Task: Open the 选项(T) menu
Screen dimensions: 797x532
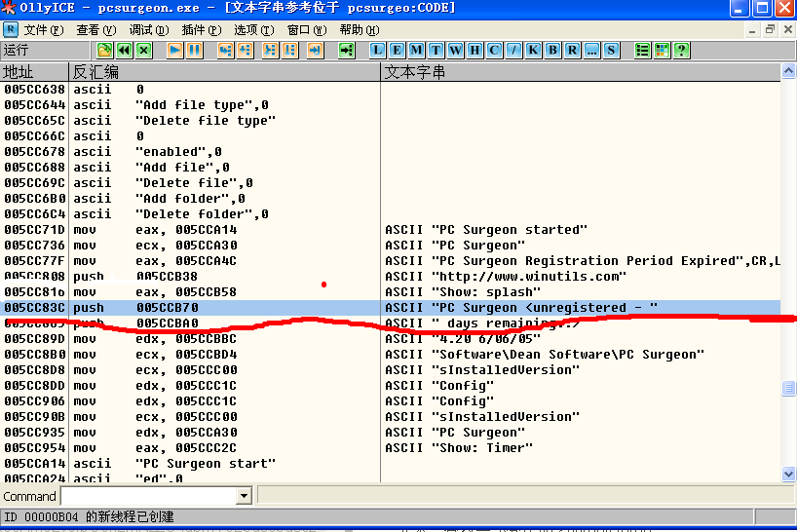Action: tap(254, 30)
